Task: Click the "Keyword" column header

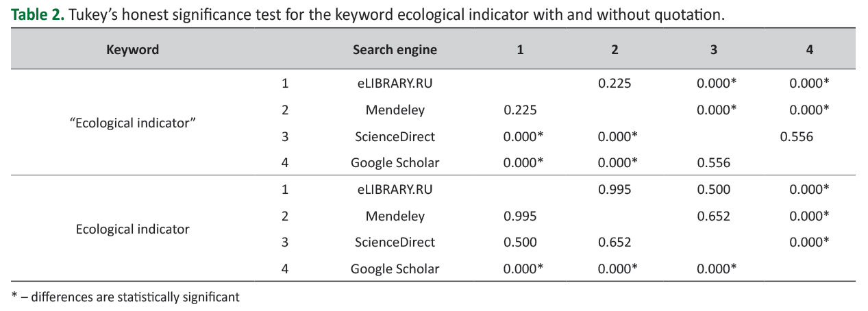Action: (132, 49)
